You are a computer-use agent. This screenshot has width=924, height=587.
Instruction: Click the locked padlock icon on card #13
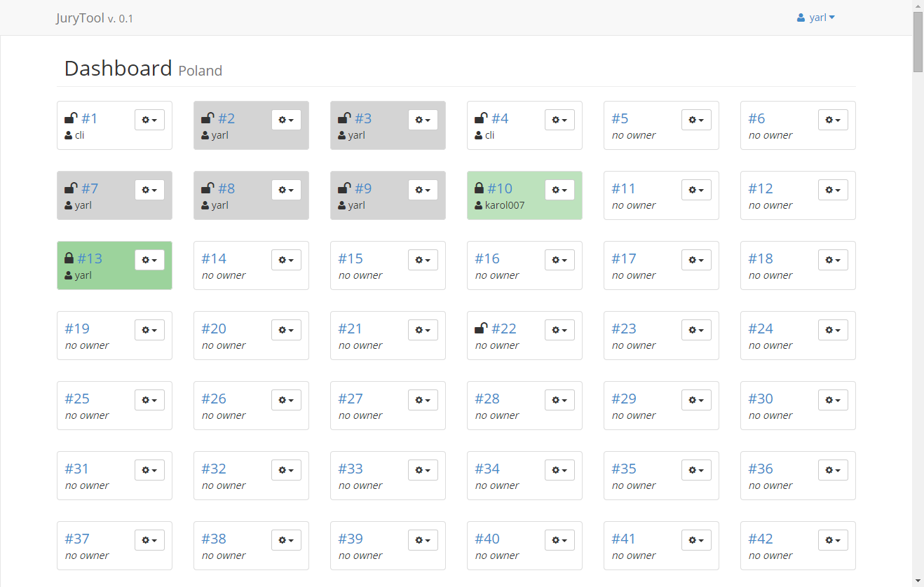pyautogui.click(x=69, y=258)
